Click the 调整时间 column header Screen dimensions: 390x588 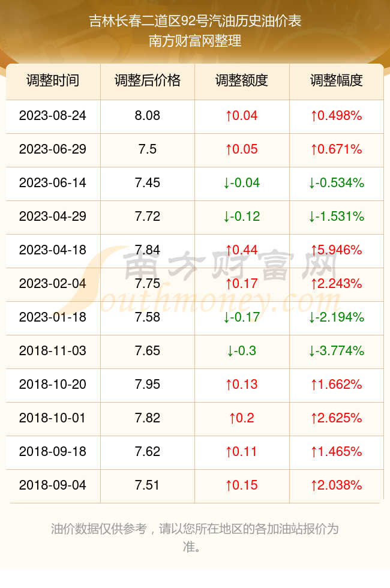[53, 80]
